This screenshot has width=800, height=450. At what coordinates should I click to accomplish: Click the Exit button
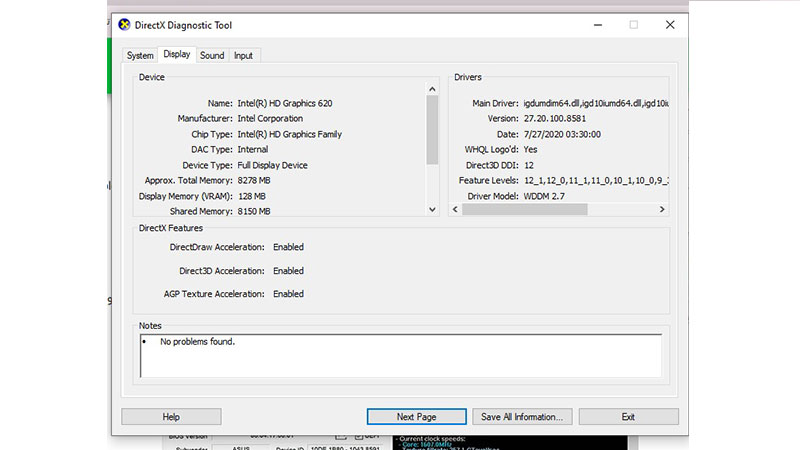628,417
